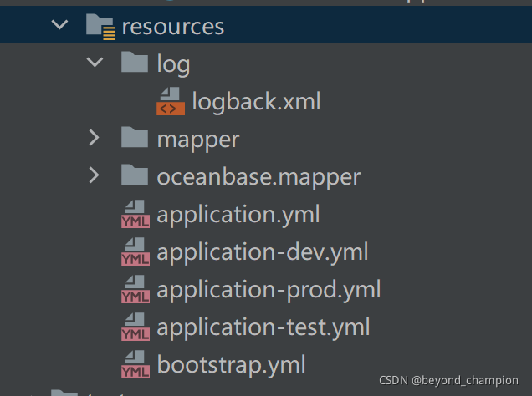Expand the oceanbase.mapper folder chevron
This screenshot has width=532, height=396.
pos(94,175)
